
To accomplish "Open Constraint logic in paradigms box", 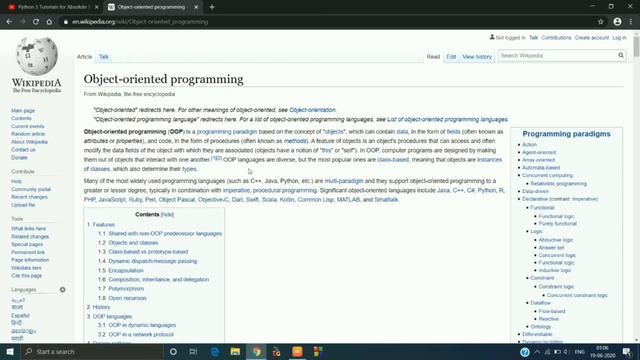I will [x=556, y=287].
